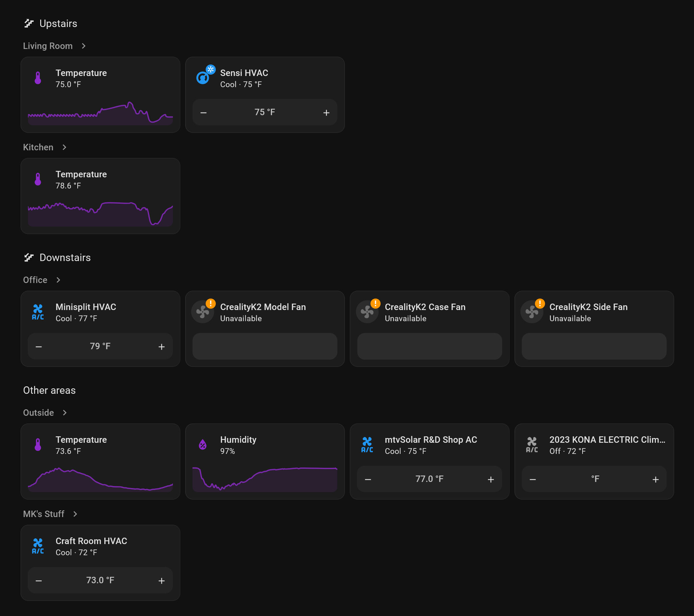Image resolution: width=694 pixels, height=616 pixels.
Task: Click the Kitchen 78.6 °F reading
Action: (68, 186)
